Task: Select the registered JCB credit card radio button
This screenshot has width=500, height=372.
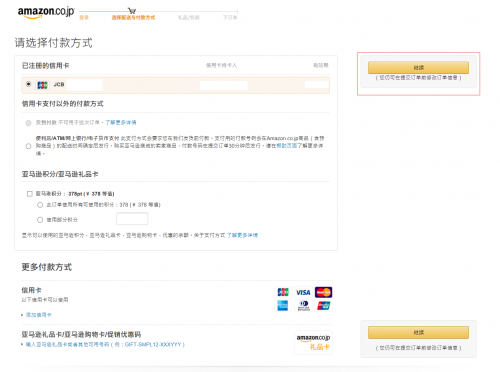Action: (x=28, y=84)
